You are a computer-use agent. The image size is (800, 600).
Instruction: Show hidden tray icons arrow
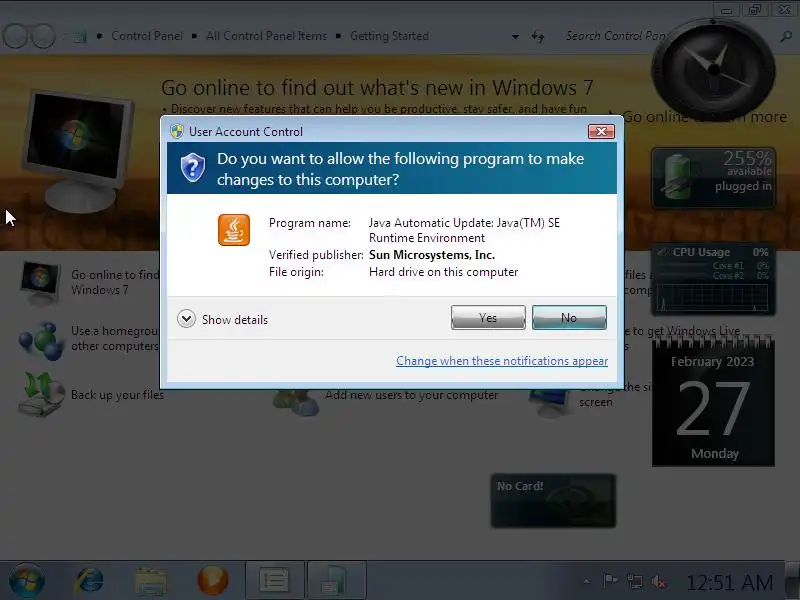point(587,581)
